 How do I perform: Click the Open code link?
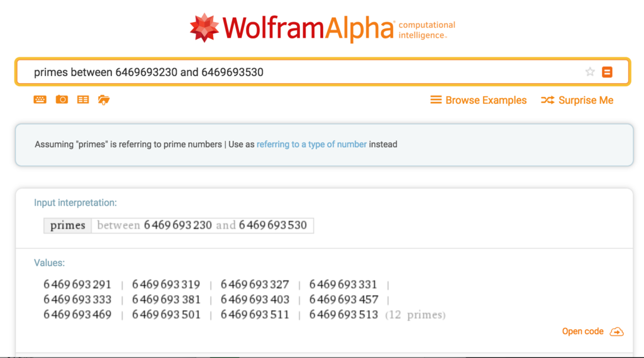tap(582, 332)
